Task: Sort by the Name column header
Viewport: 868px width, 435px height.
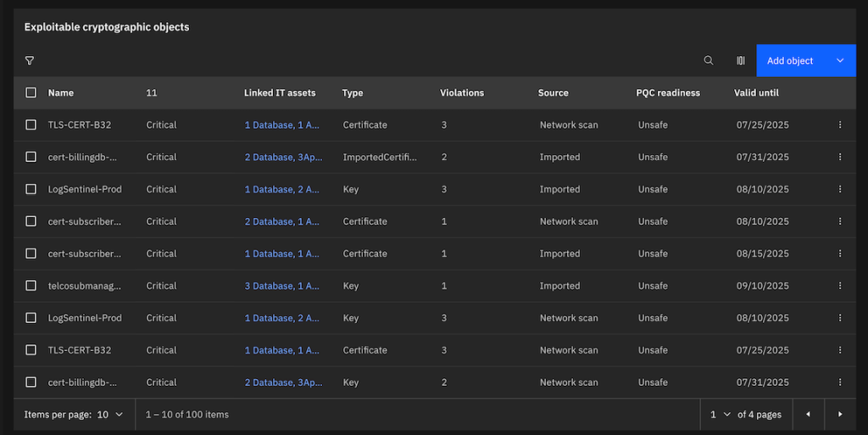Action: pyautogui.click(x=61, y=93)
